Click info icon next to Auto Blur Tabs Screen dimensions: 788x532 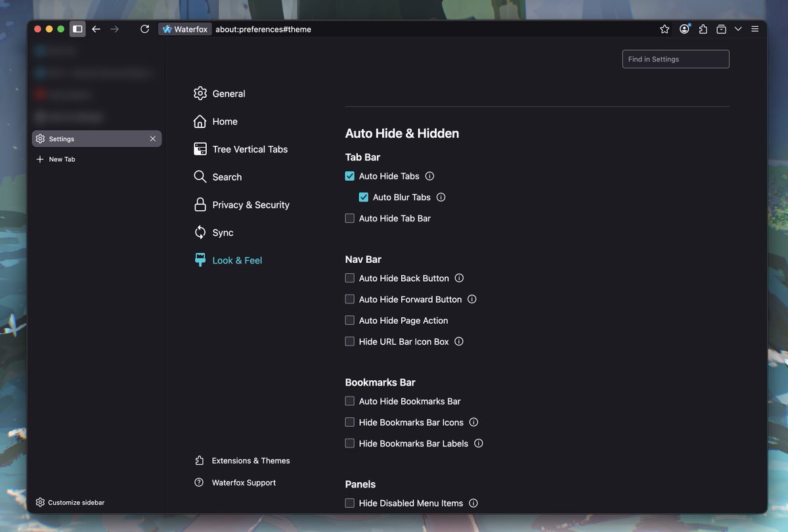coord(441,197)
